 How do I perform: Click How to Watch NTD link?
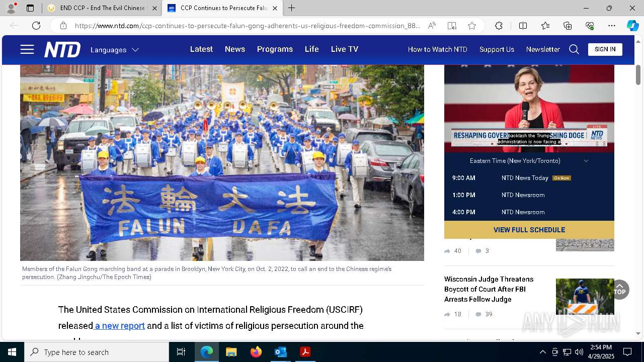(x=438, y=49)
